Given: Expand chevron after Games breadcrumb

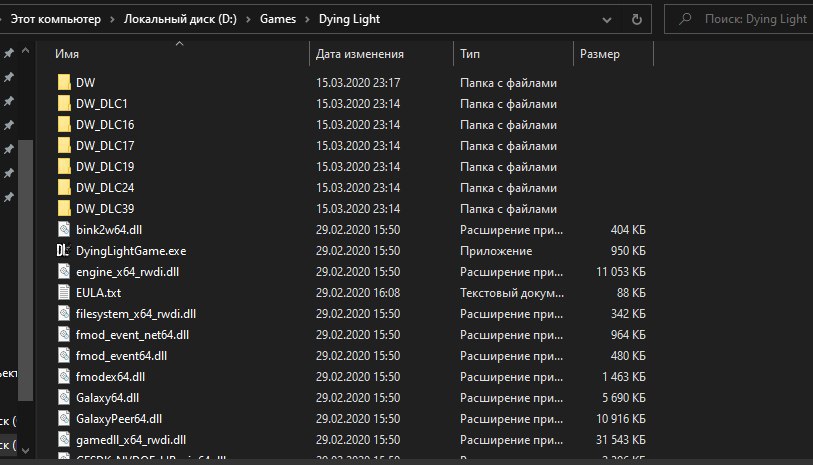Looking at the screenshot, I should point(307,20).
